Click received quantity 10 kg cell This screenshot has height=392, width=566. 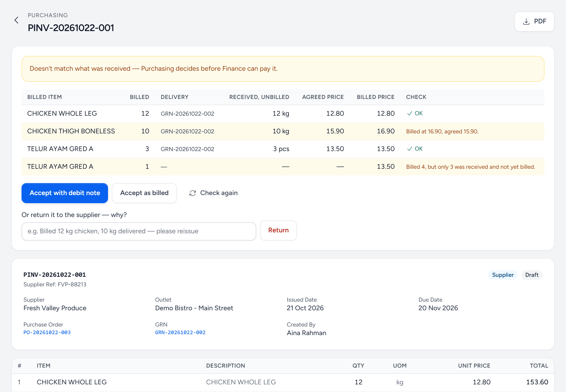(281, 131)
